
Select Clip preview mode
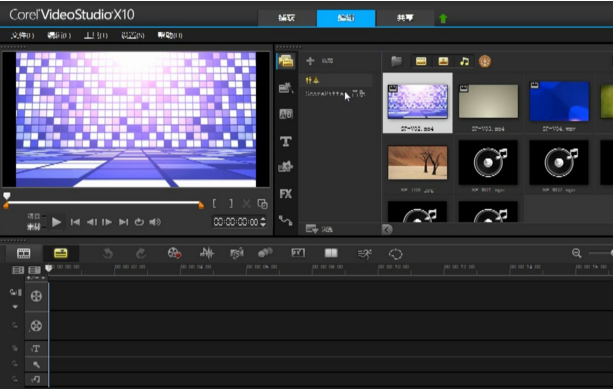[x=34, y=226]
